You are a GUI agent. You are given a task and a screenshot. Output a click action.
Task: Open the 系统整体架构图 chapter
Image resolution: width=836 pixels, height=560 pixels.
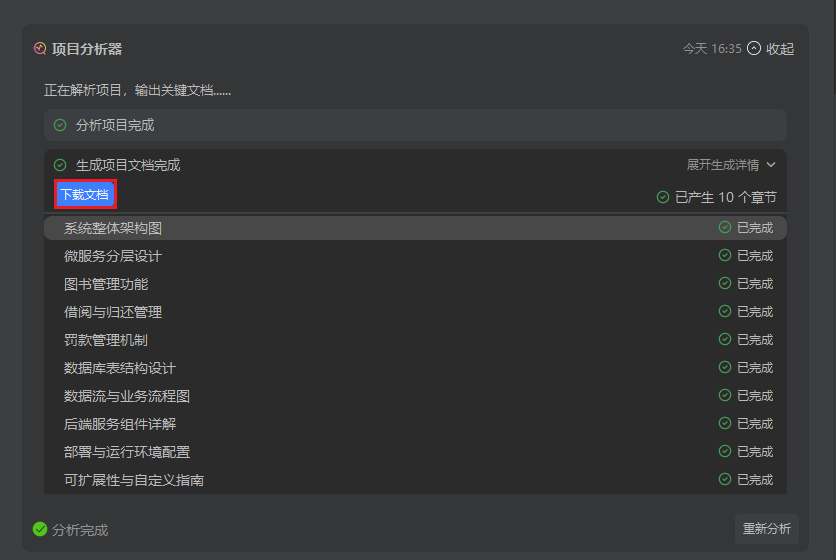coord(113,228)
